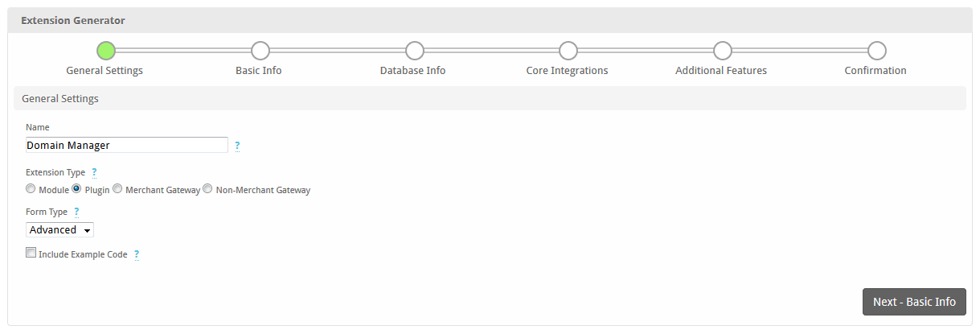Select the Merchant Gateway radio button

tap(117, 189)
